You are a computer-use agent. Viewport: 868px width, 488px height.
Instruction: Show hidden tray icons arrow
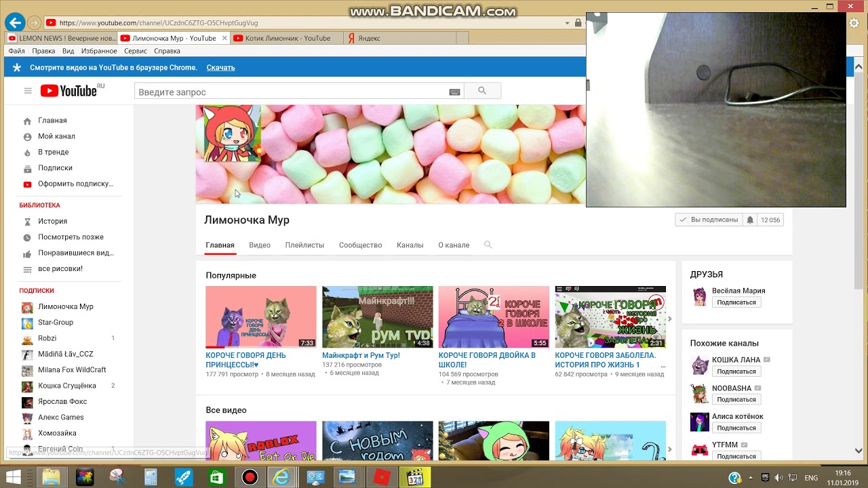coord(749,478)
